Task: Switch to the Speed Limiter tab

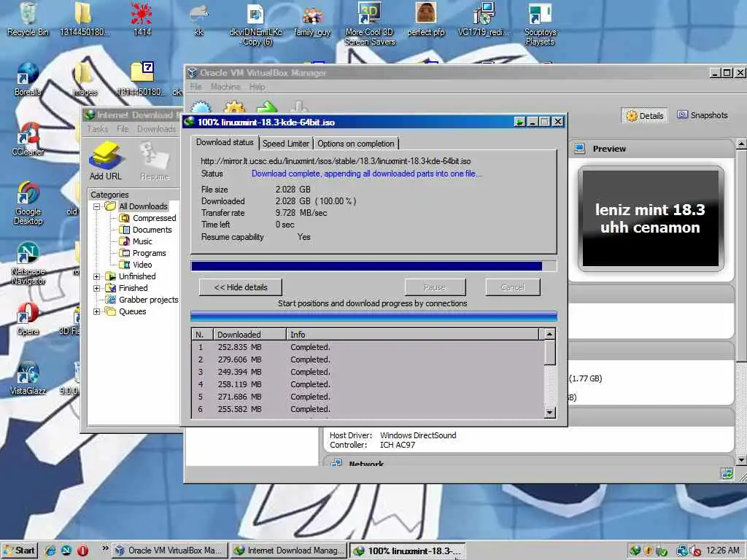Action: click(x=286, y=144)
